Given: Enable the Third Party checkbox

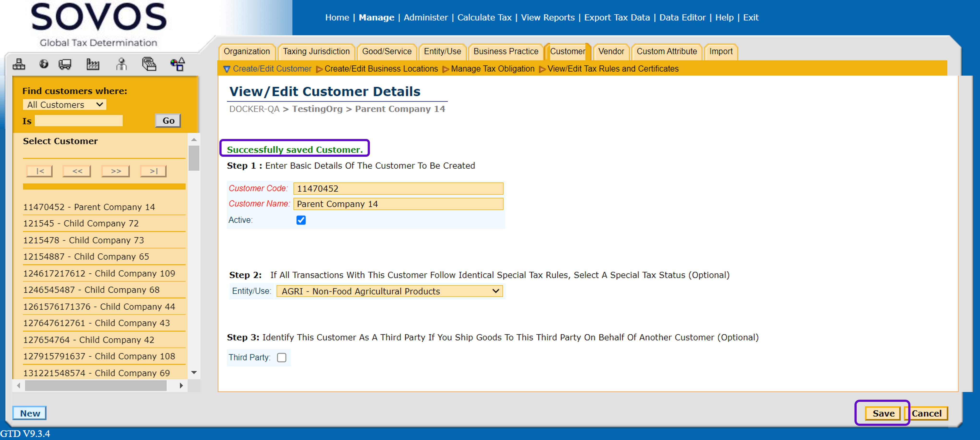Looking at the screenshot, I should coord(282,357).
